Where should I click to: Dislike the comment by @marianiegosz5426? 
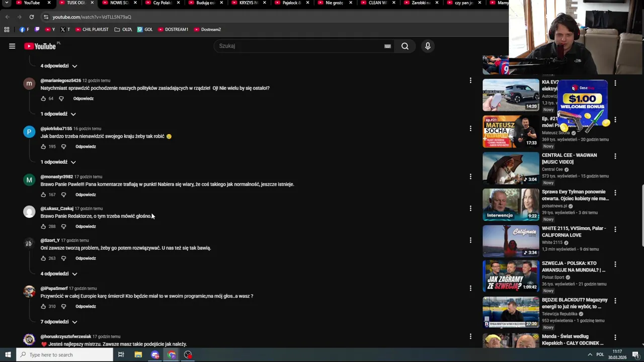pos(61,99)
